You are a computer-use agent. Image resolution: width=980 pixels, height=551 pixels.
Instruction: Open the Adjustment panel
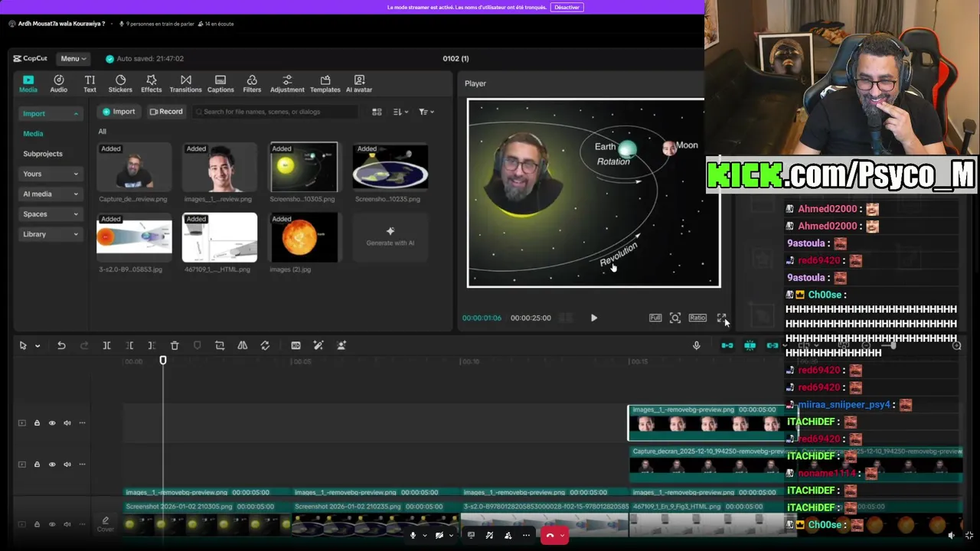point(287,84)
